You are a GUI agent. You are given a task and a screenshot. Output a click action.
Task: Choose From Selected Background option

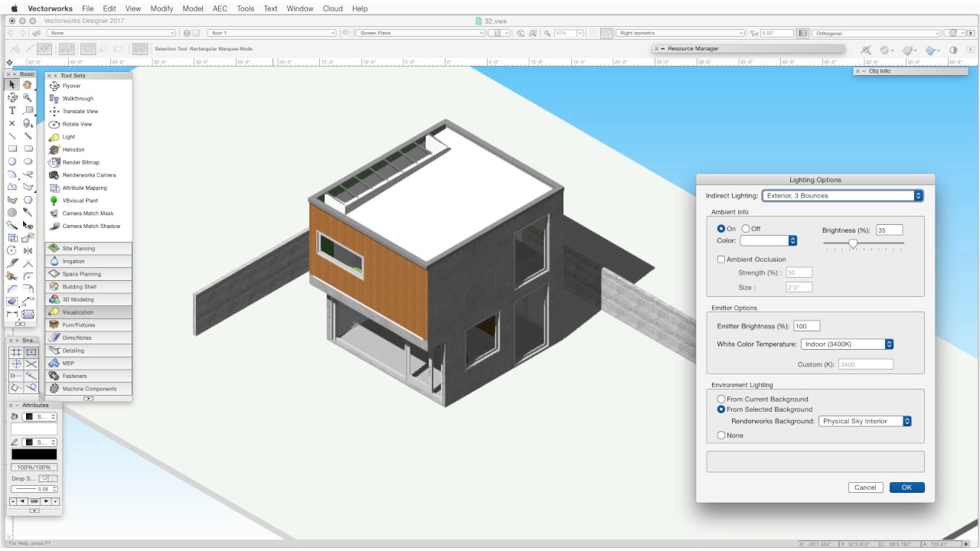point(721,409)
